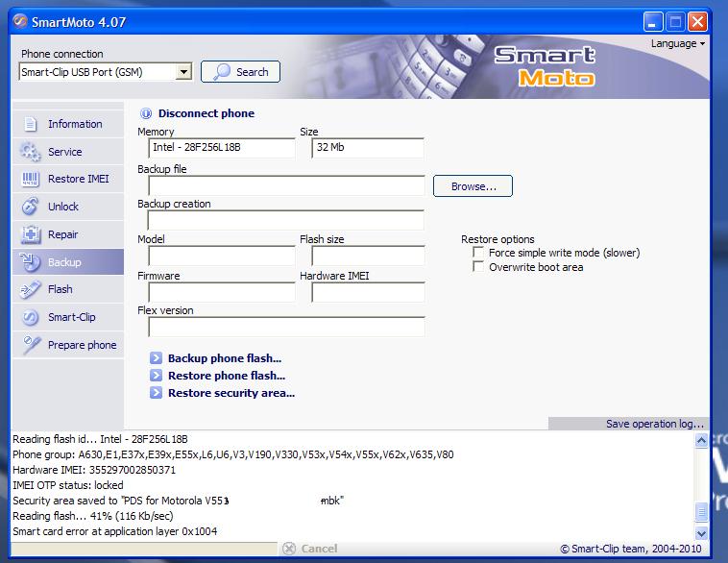Click the magnifier icon on Search button
728x563 pixels.
click(222, 71)
